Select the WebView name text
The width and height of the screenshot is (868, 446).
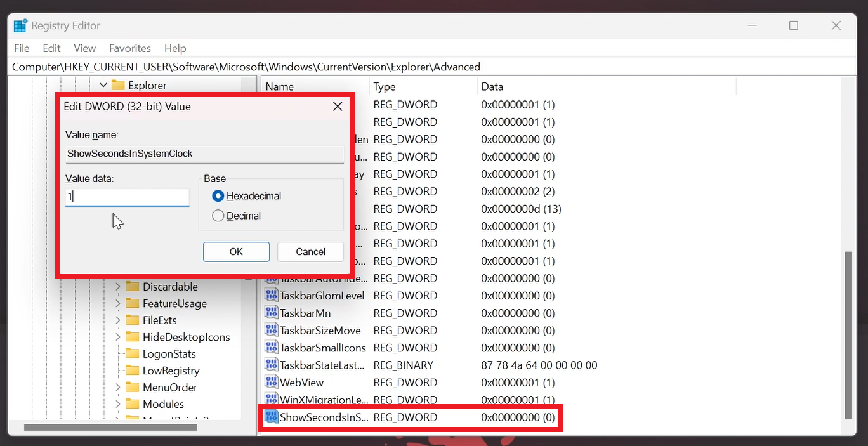(x=302, y=383)
